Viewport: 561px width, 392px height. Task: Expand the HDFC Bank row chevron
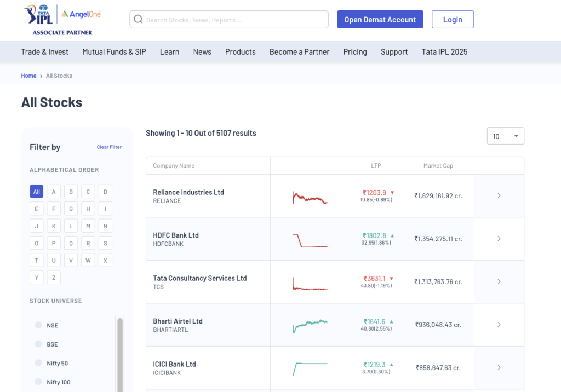click(499, 239)
